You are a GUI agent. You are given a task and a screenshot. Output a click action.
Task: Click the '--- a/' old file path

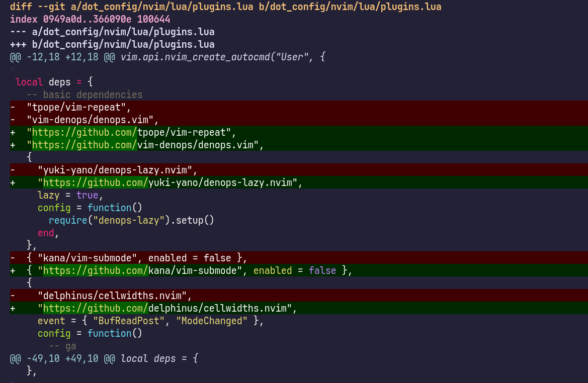click(112, 32)
